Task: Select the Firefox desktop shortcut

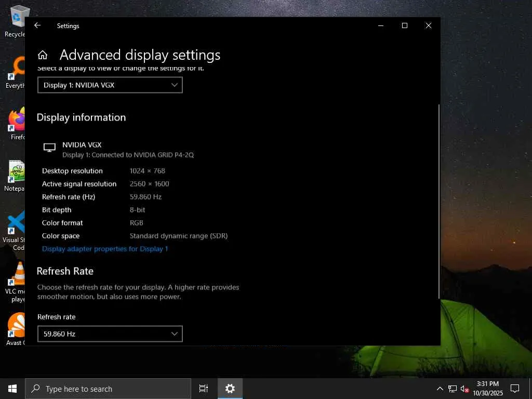Action: click(17, 124)
